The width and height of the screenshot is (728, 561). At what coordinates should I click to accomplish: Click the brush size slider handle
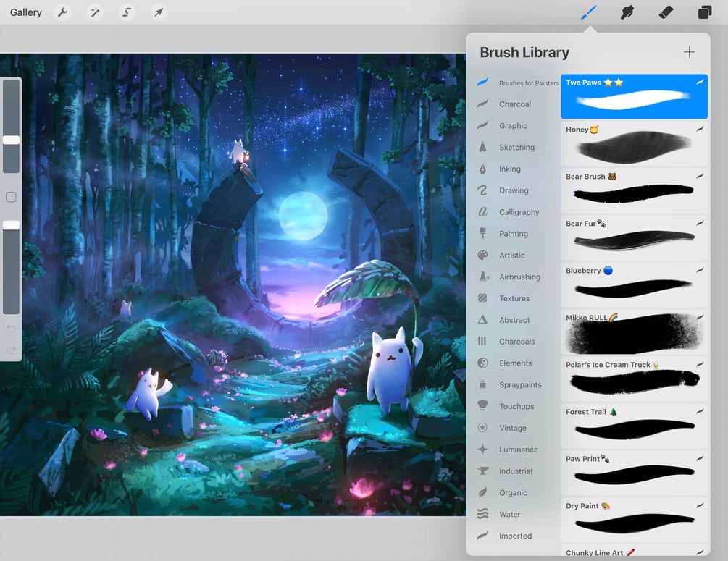(11, 140)
